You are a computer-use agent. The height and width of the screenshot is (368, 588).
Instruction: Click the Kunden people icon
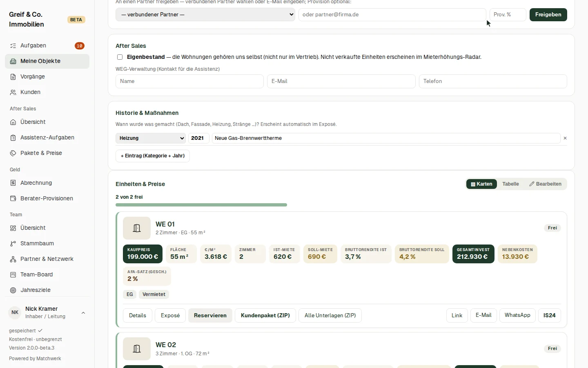(x=13, y=92)
